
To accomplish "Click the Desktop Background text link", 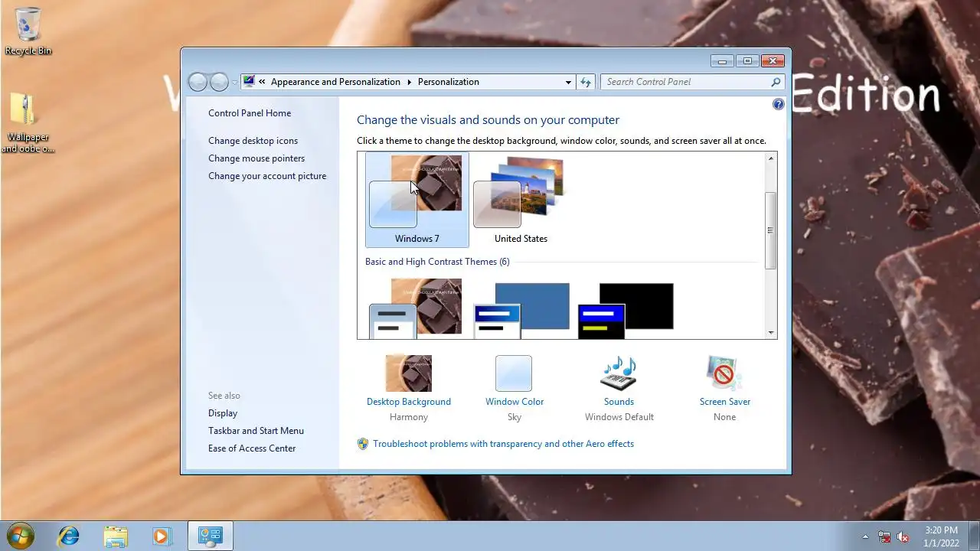I will [x=409, y=402].
